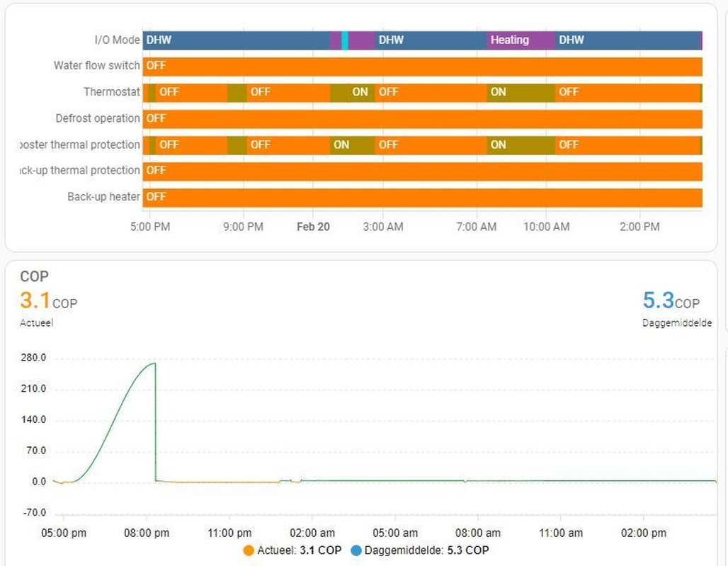Screen dimensions: 728x566
Task: Click the Back-up heater OFF bar
Action: click(x=423, y=198)
